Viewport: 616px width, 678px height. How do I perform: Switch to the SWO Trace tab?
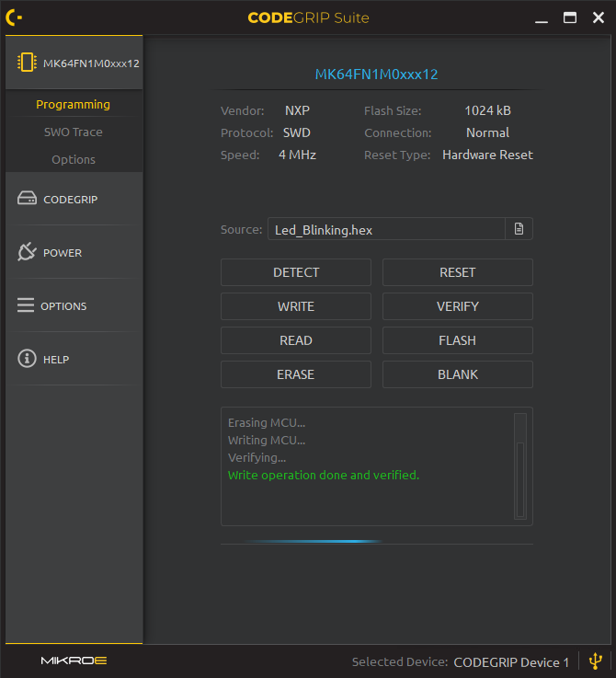74,132
